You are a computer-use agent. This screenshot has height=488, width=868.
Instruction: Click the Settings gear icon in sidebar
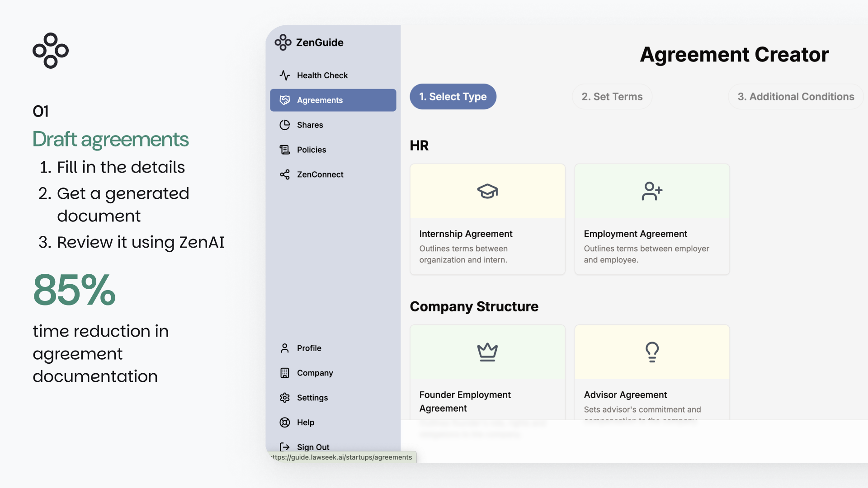pyautogui.click(x=284, y=398)
